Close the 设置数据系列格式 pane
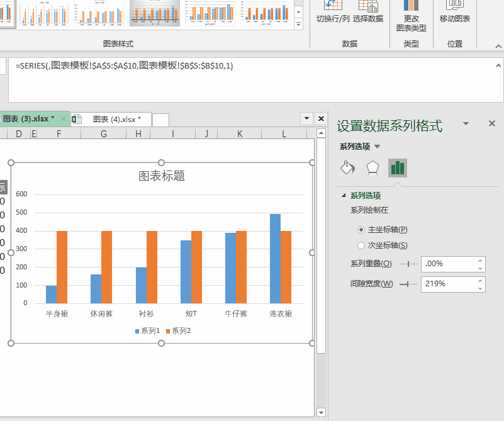Viewport: 504px width, 421px height. (492, 124)
